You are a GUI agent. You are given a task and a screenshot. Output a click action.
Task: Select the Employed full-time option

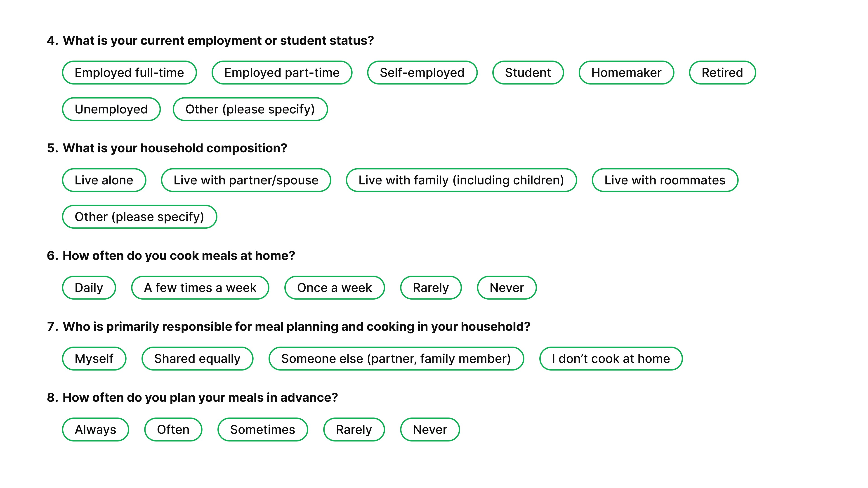tap(129, 73)
